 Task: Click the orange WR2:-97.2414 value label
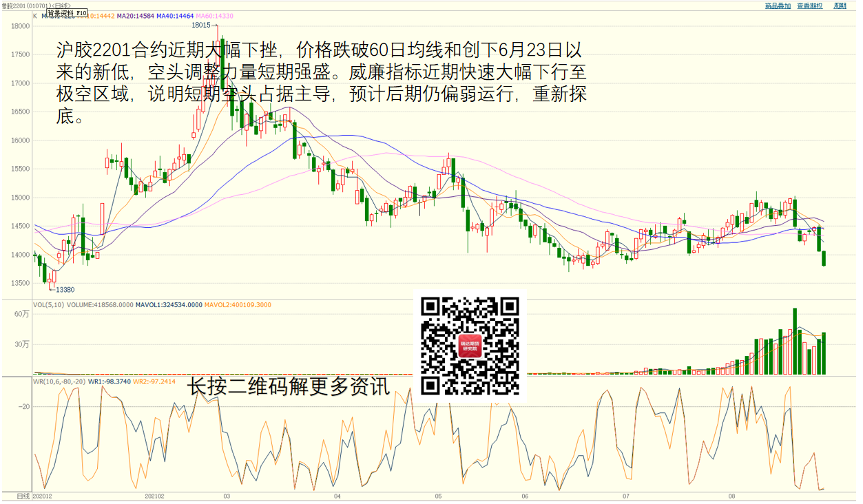point(154,381)
